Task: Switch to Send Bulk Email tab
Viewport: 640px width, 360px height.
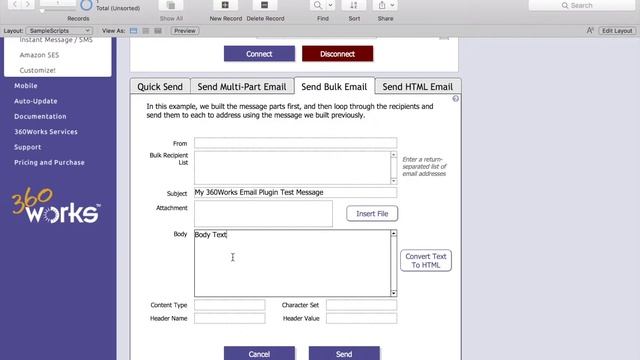Action: 334,86
